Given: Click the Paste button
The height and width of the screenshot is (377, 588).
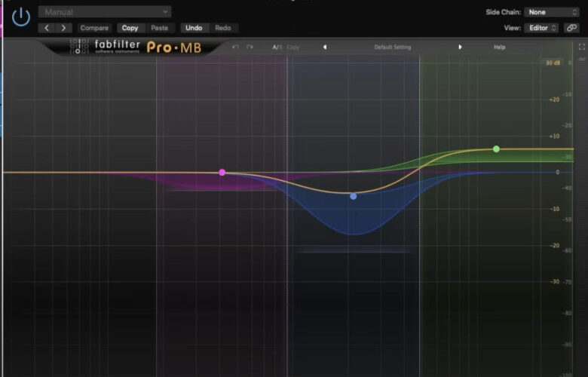Looking at the screenshot, I should (159, 28).
